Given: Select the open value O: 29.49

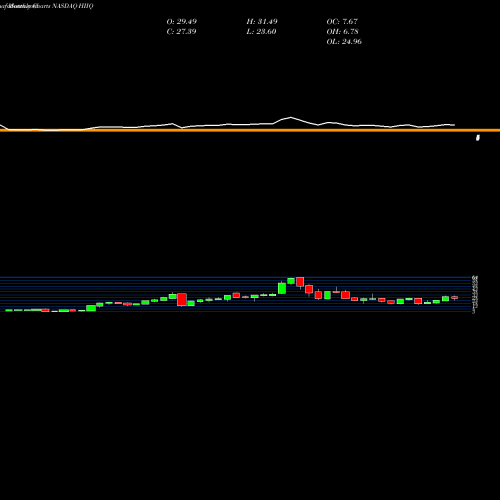Looking at the screenshot, I should pos(182,22).
